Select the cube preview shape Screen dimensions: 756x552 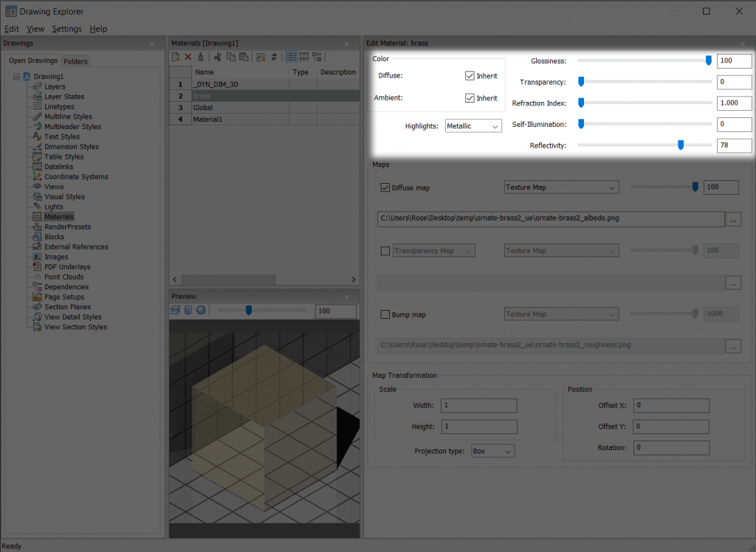(175, 311)
